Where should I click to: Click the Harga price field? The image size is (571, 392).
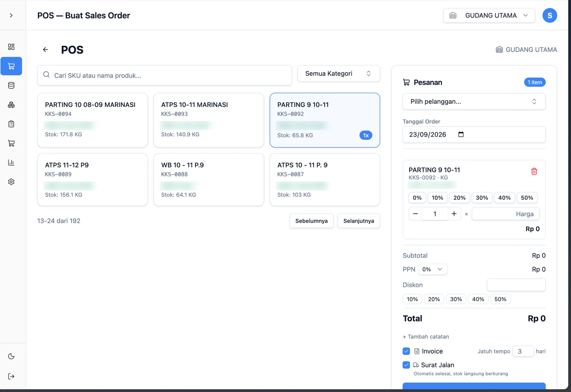point(506,214)
